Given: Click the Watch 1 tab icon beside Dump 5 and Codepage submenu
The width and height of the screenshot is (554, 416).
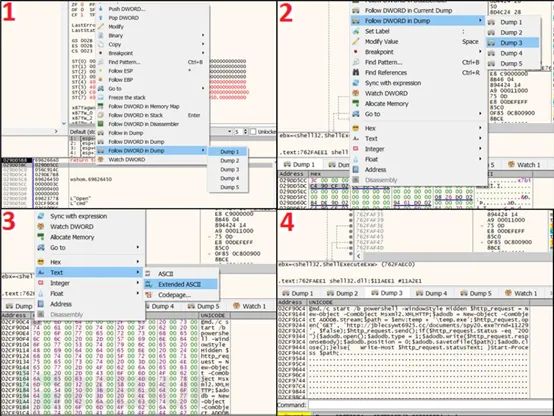Looking at the screenshot, I should click(x=236, y=306).
